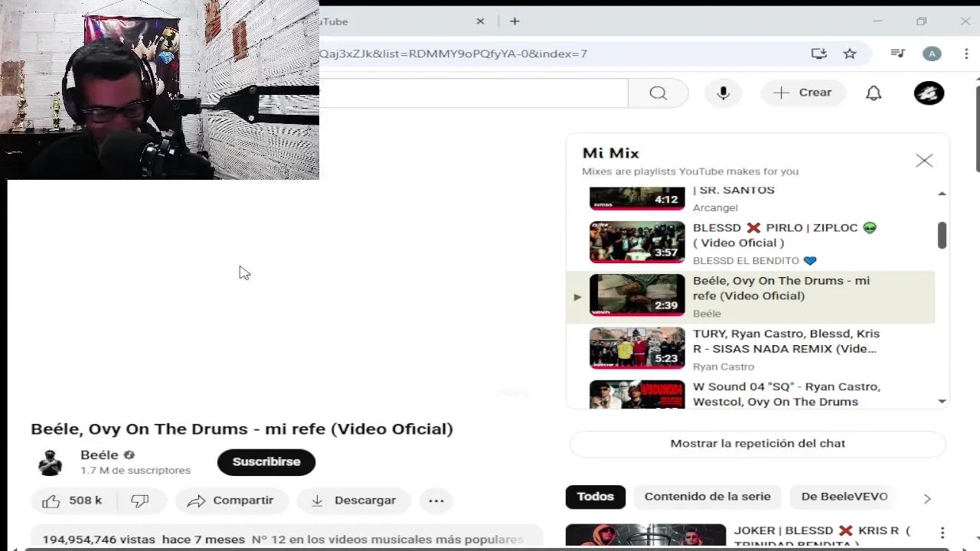This screenshot has height=551, width=980.
Task: Click TURY, Ryan Castro SISAS NADA title
Action: coord(786,341)
